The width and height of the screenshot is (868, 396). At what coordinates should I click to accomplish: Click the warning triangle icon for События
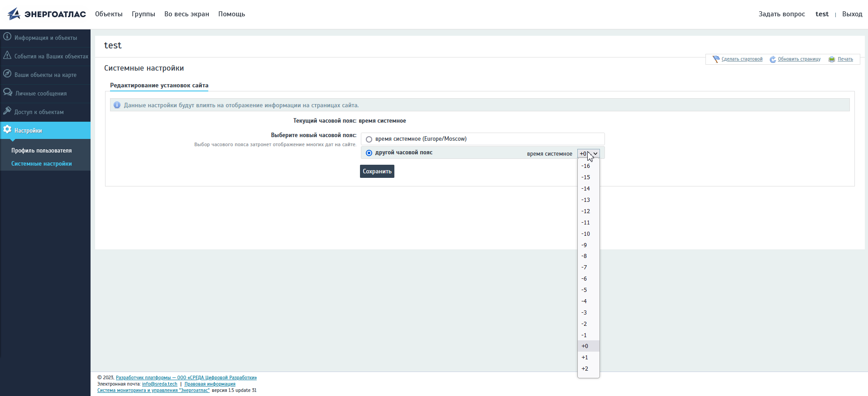[x=7, y=55]
